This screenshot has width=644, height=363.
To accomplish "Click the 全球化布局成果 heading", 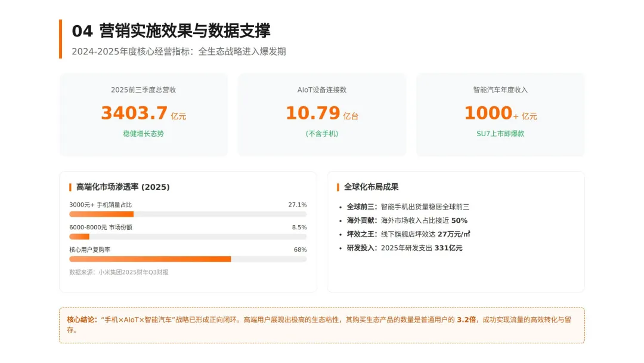I will pos(371,187).
